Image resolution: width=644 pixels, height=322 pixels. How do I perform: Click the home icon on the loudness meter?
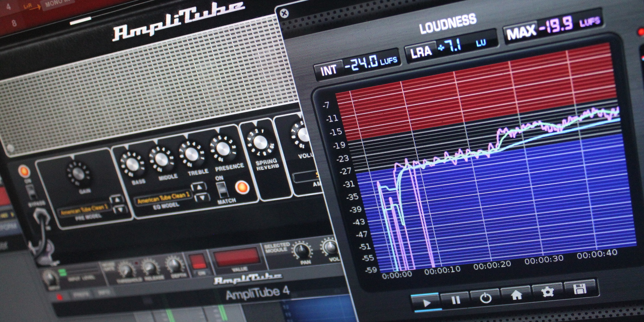coord(517,296)
